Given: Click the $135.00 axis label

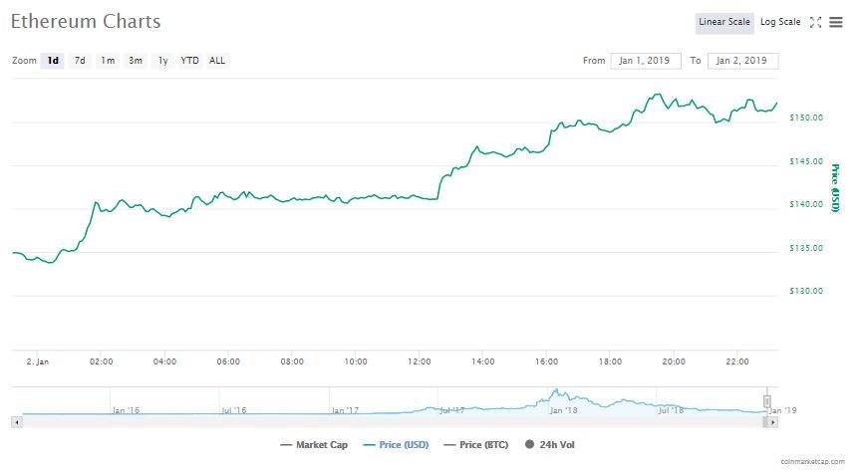Looking at the screenshot, I should pos(806,248).
